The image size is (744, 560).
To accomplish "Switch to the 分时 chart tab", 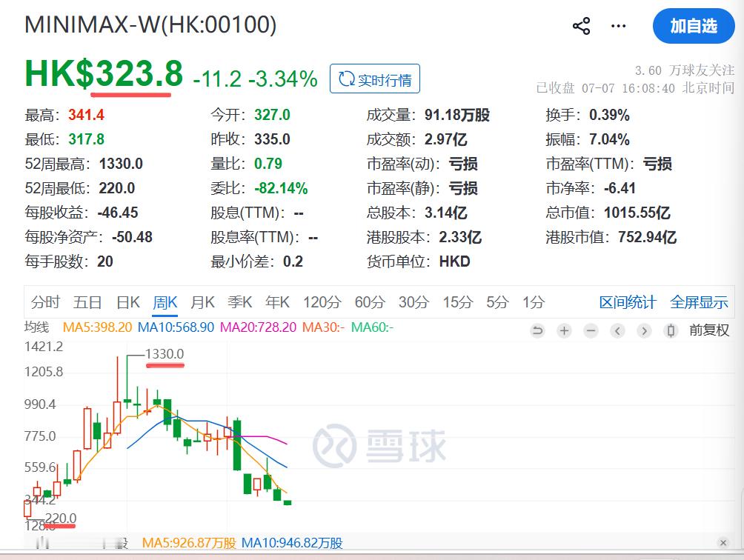I will [45, 302].
